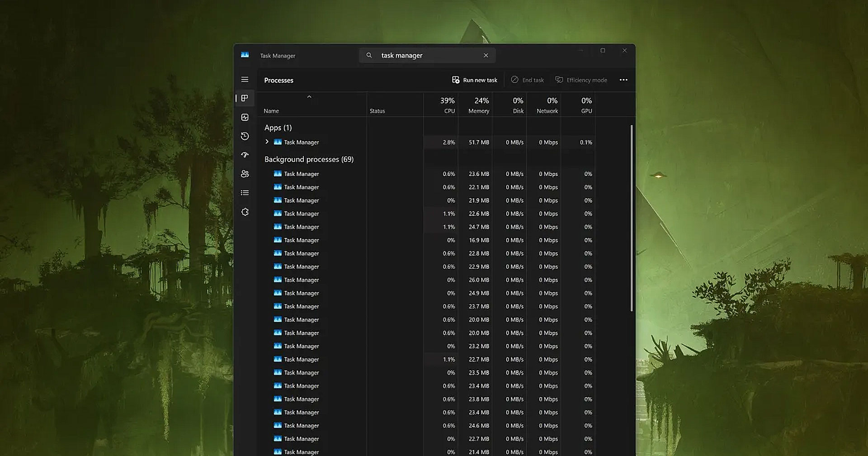This screenshot has width=868, height=456.
Task: Open App history page from sidebar
Action: coord(245,136)
